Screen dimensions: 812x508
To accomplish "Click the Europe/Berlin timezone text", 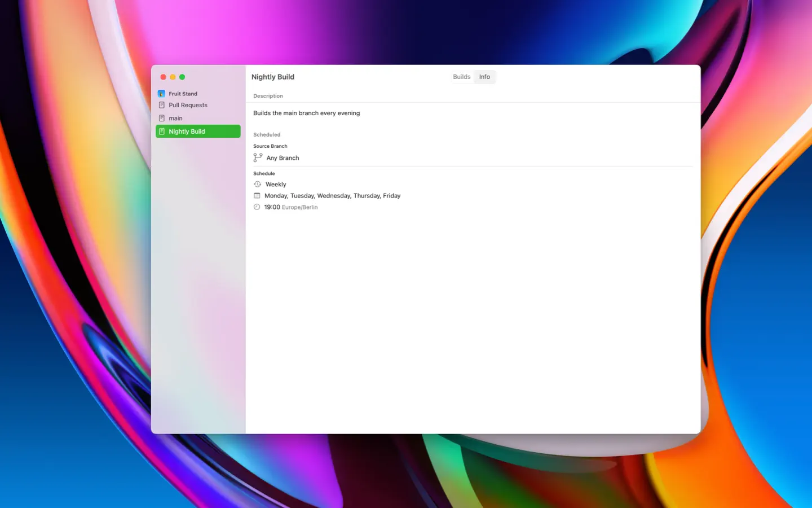I will coord(299,207).
